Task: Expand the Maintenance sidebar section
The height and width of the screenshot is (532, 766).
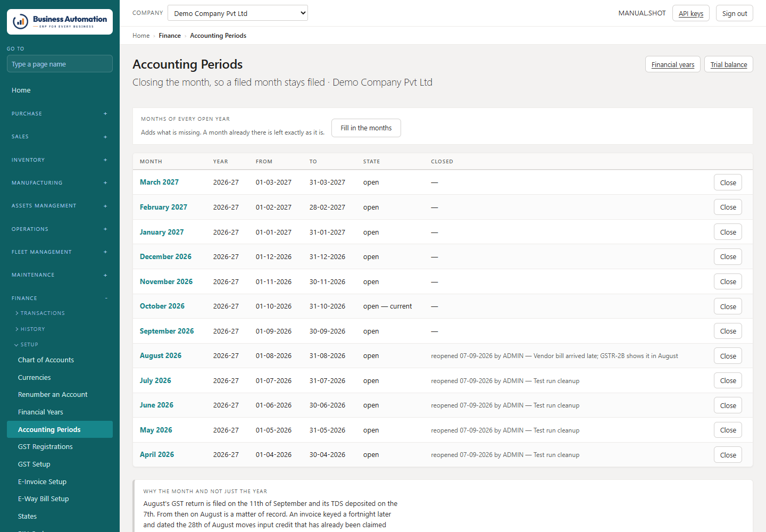Action: 60,275
